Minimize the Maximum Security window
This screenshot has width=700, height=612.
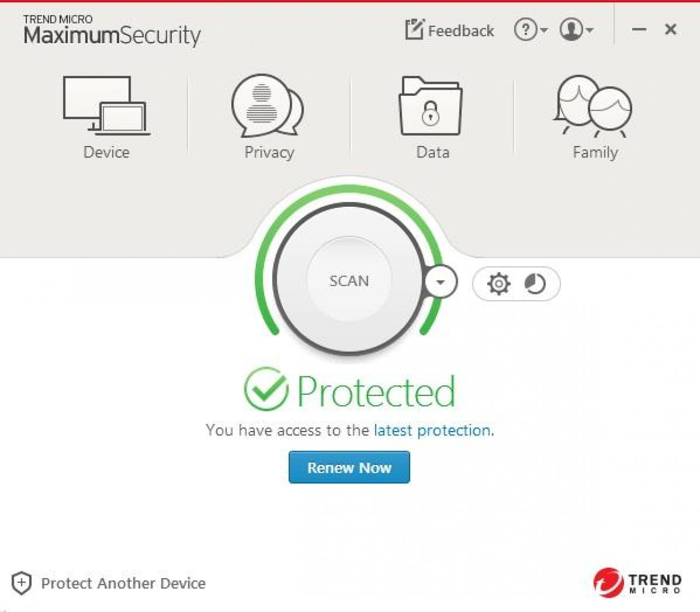[639, 30]
